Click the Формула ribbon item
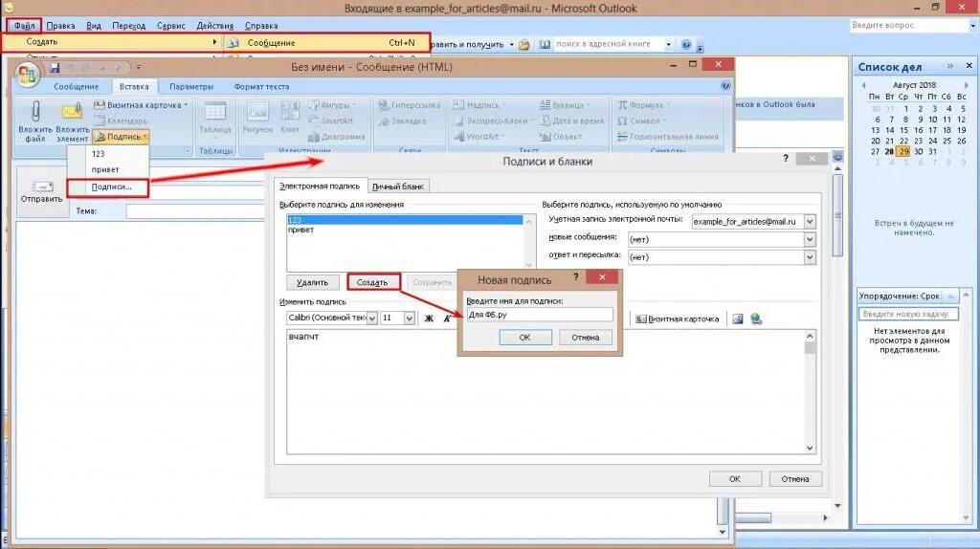The image size is (980, 549). (x=643, y=105)
